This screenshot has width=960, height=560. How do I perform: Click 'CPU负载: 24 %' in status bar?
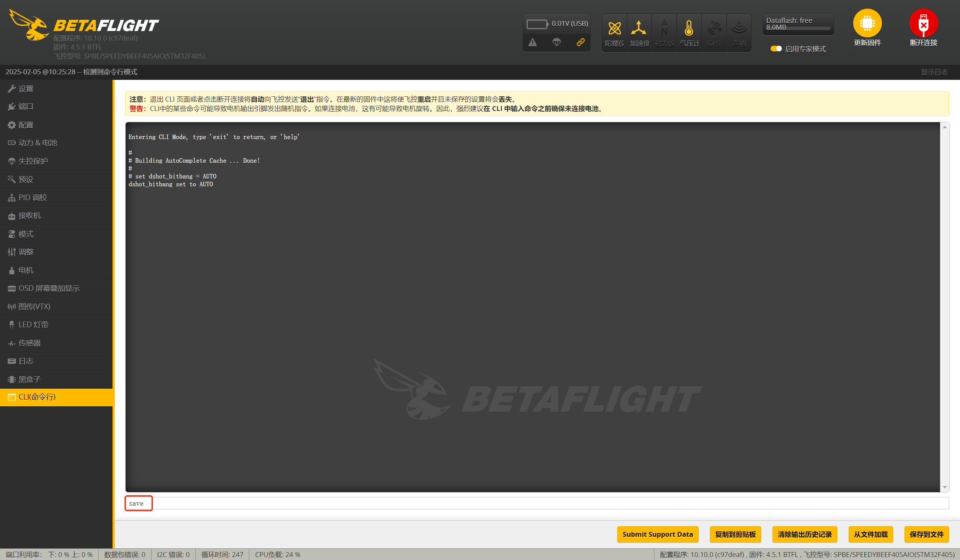278,555
